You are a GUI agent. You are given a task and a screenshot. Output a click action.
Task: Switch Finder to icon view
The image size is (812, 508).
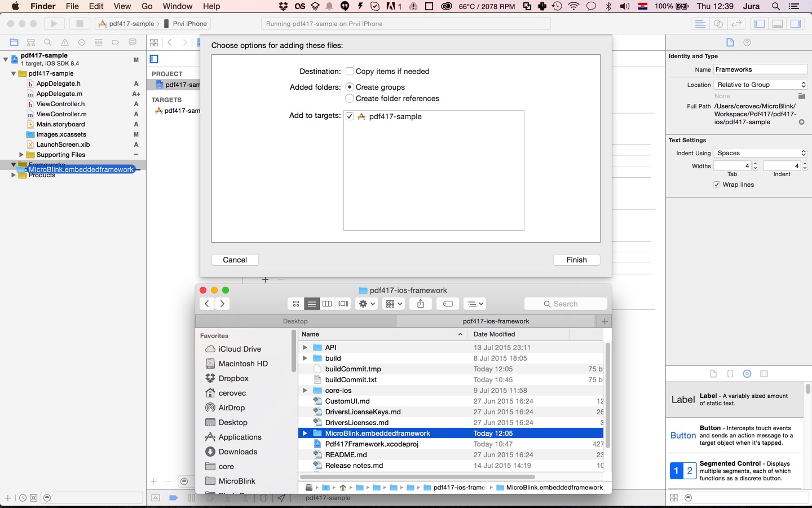pyautogui.click(x=296, y=304)
